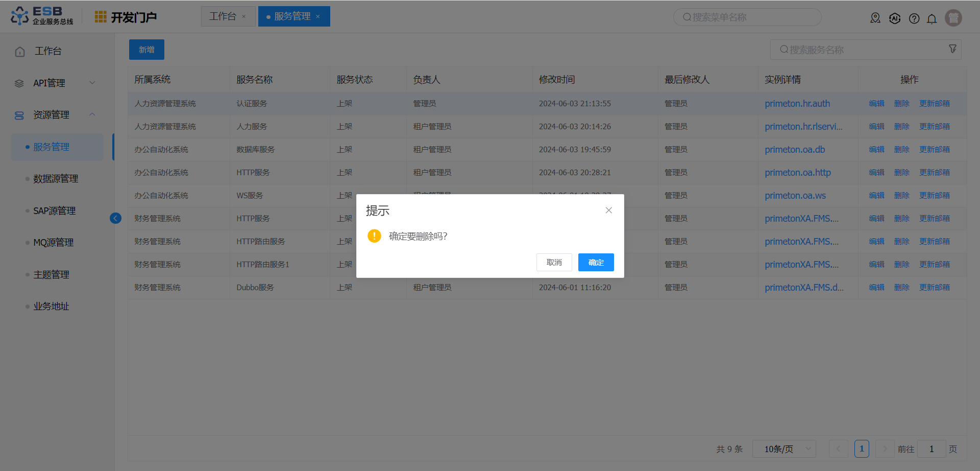
Task: Open the app grid icon beside 开发门户
Action: (101, 17)
